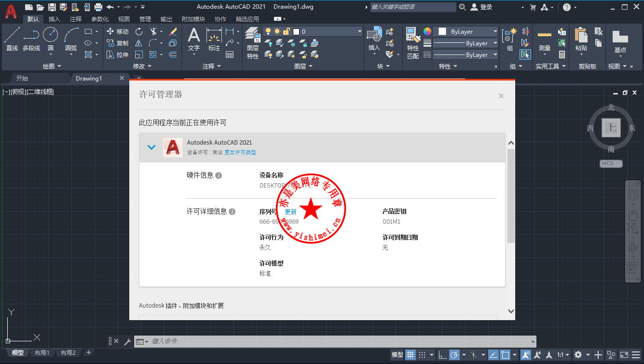The height and width of the screenshot is (364, 644).
Task: Click the customize wrench icon by command line
Action: coord(127,341)
